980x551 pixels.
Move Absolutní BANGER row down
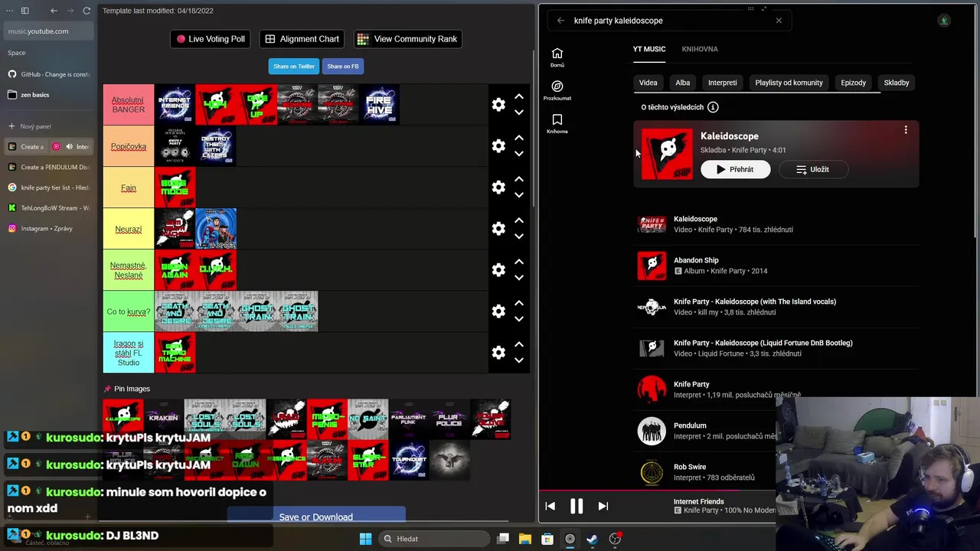[519, 112]
